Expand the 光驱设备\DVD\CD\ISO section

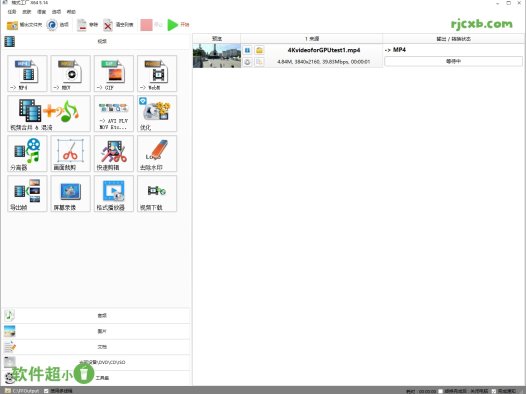97,362
